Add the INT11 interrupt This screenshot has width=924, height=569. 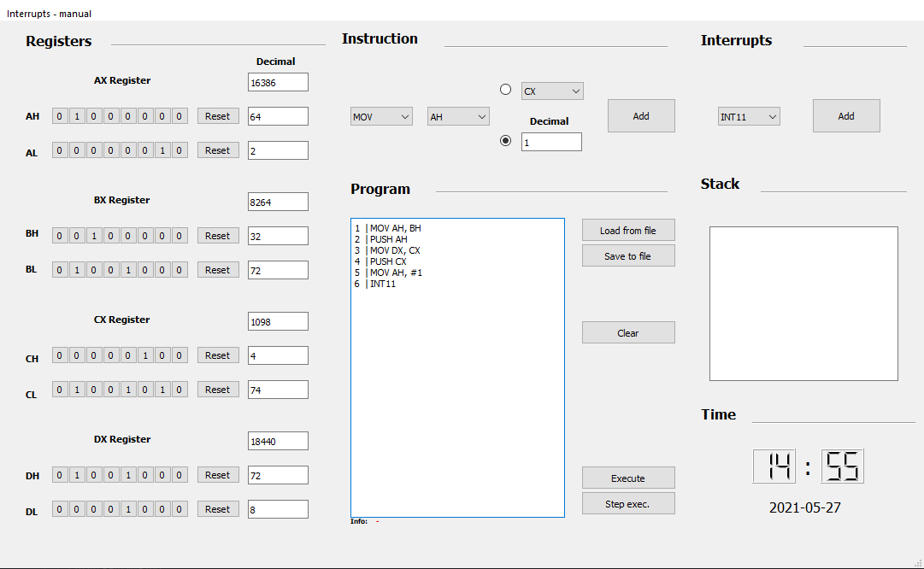(845, 115)
